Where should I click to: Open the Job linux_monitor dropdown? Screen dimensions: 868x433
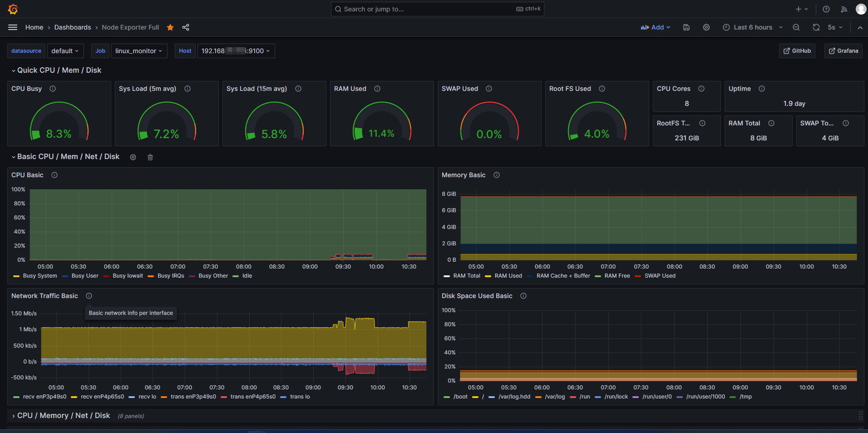coord(139,51)
